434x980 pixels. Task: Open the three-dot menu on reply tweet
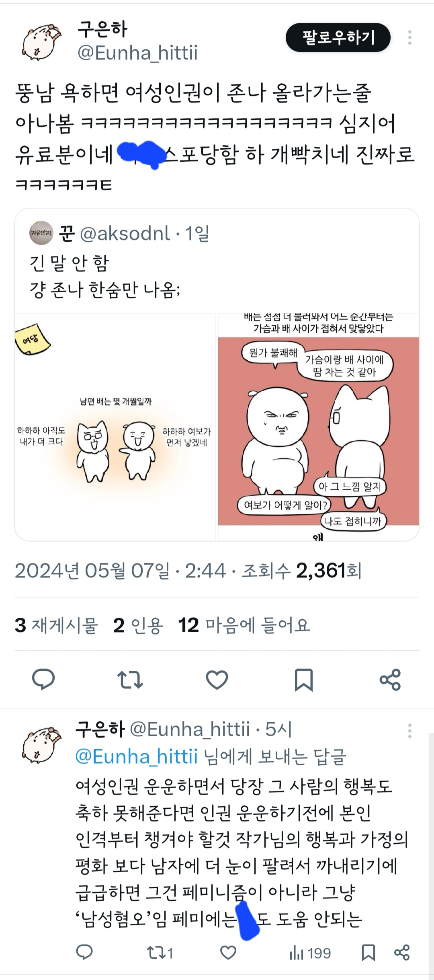tap(409, 731)
